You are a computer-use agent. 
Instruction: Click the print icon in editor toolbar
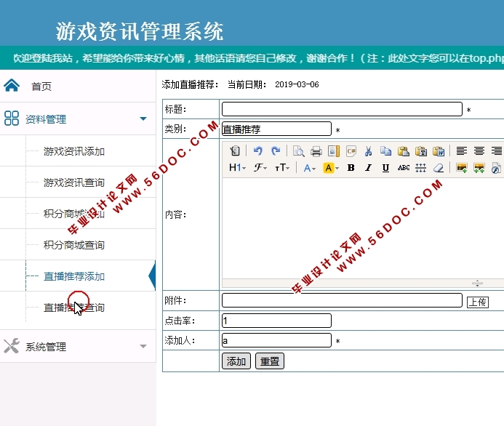316,151
